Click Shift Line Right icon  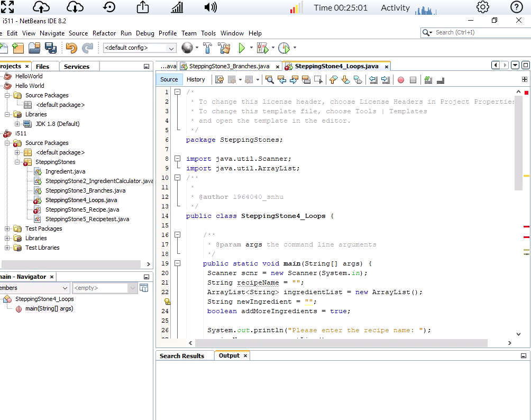[x=386, y=80]
